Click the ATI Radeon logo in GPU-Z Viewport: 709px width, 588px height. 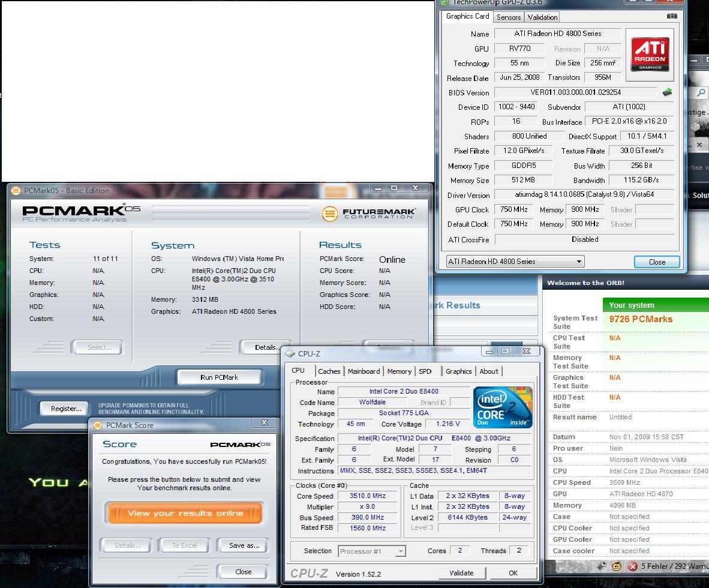(x=650, y=55)
